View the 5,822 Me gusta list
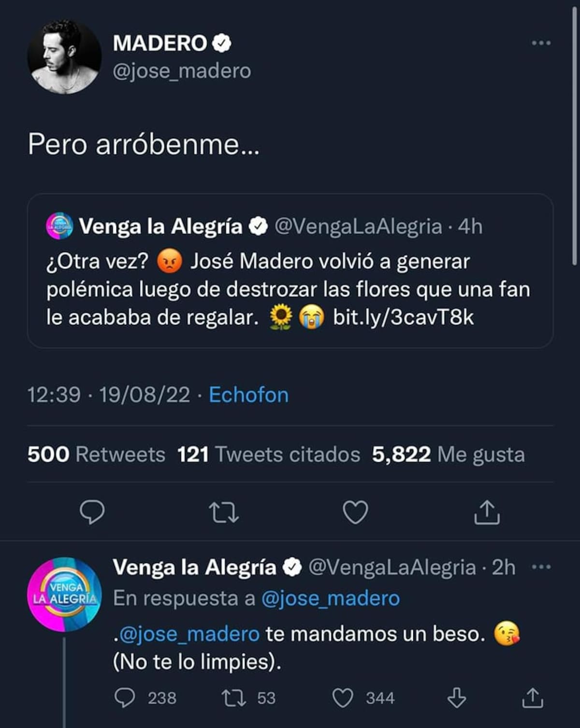Viewport: 580px width, 728px height. pos(448,454)
